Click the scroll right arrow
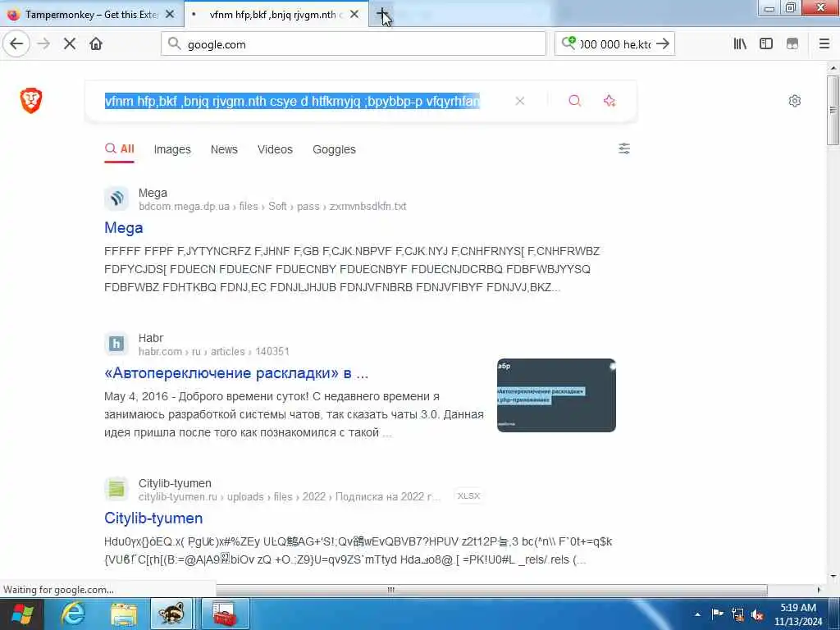The height and width of the screenshot is (630, 840). point(819,590)
